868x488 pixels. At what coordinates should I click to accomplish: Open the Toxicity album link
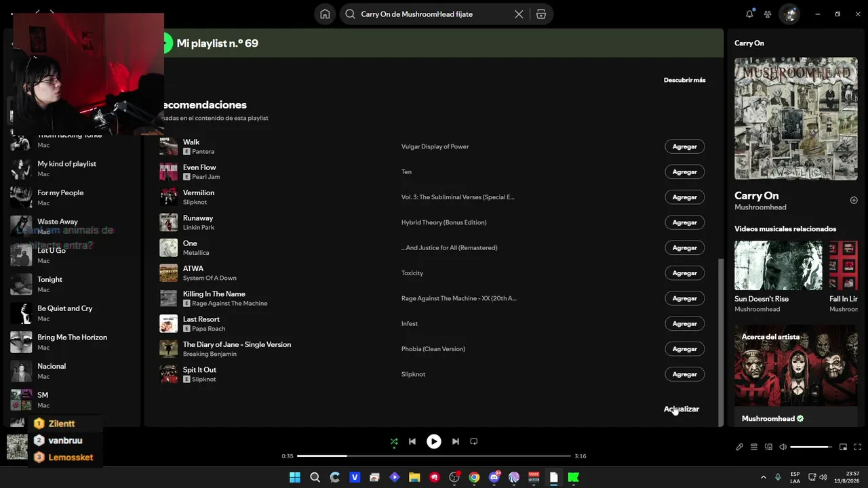(x=412, y=273)
